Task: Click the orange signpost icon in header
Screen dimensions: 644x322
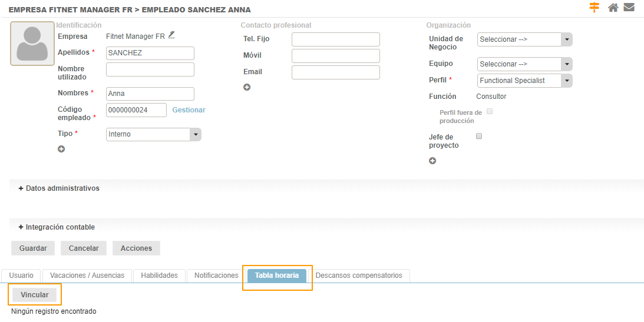Action: coord(594,8)
